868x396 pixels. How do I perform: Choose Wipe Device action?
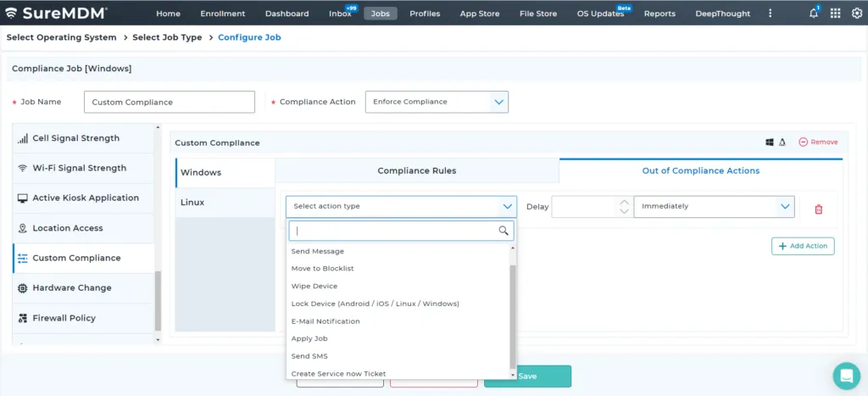[x=314, y=287]
